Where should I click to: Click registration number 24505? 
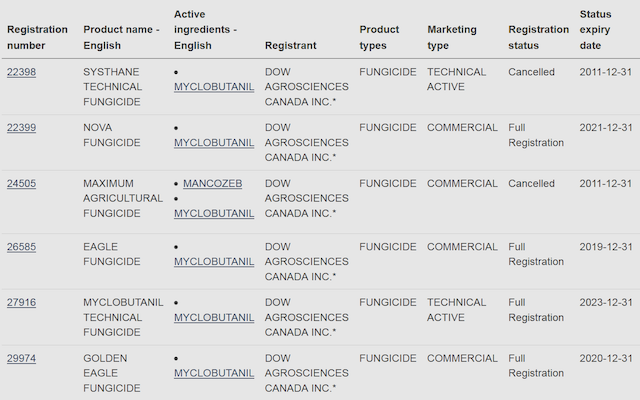(21, 184)
